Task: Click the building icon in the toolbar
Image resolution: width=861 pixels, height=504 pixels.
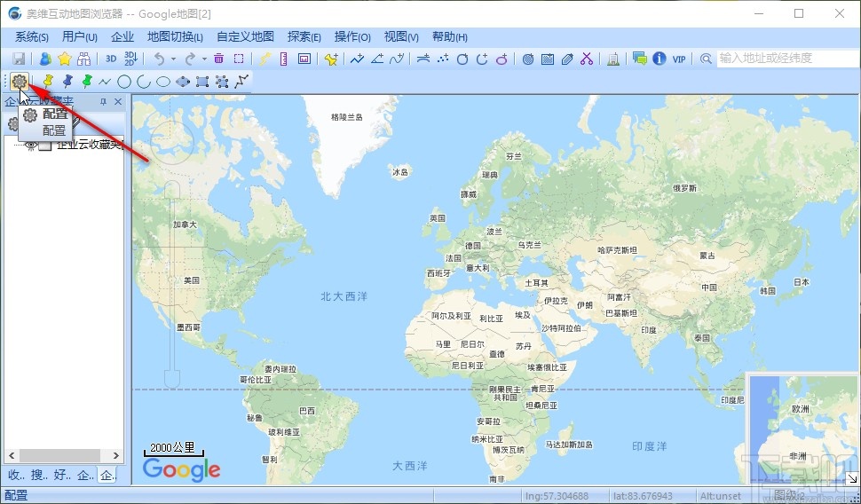Action: tap(613, 59)
